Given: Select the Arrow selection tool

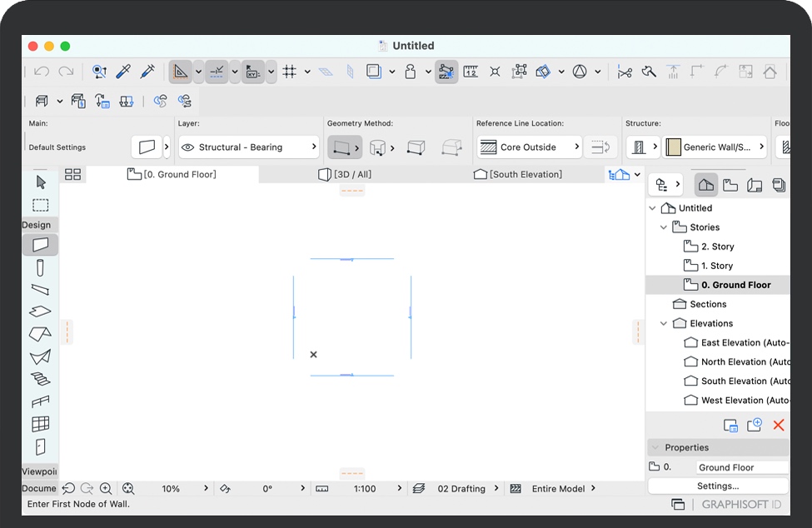Looking at the screenshot, I should (38, 182).
